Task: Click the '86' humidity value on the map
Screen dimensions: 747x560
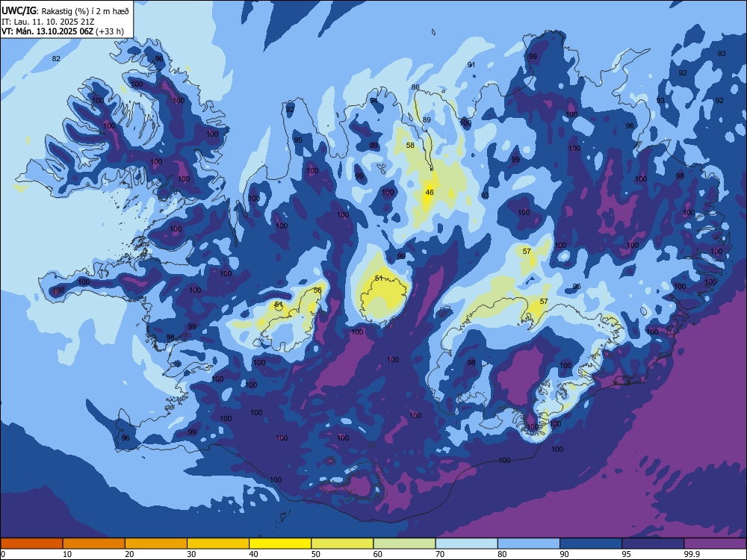Action: (415, 87)
